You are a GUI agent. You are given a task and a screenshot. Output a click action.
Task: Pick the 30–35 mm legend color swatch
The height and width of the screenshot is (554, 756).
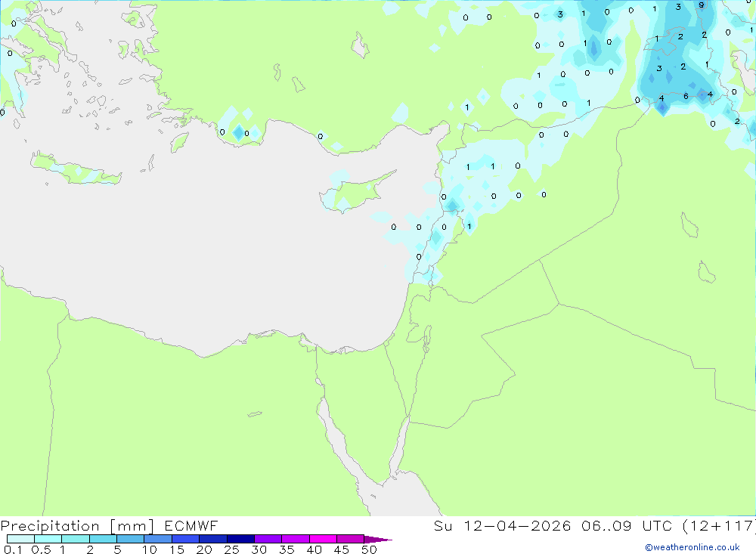coord(268,539)
